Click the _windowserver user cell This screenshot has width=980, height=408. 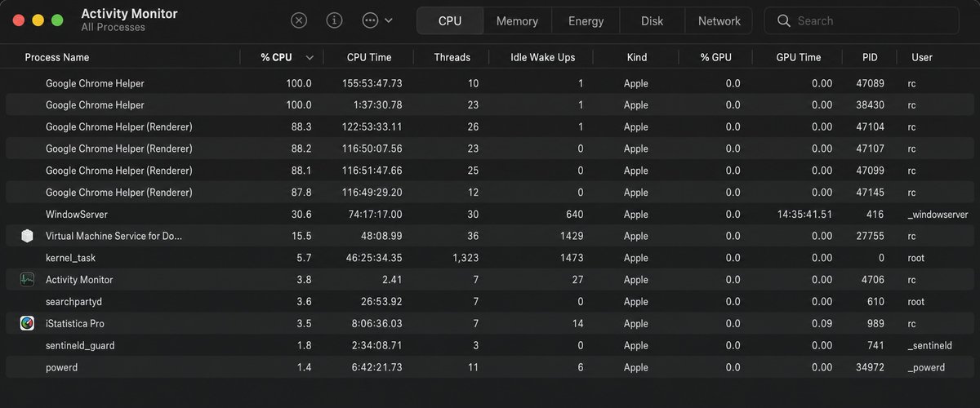coord(938,214)
